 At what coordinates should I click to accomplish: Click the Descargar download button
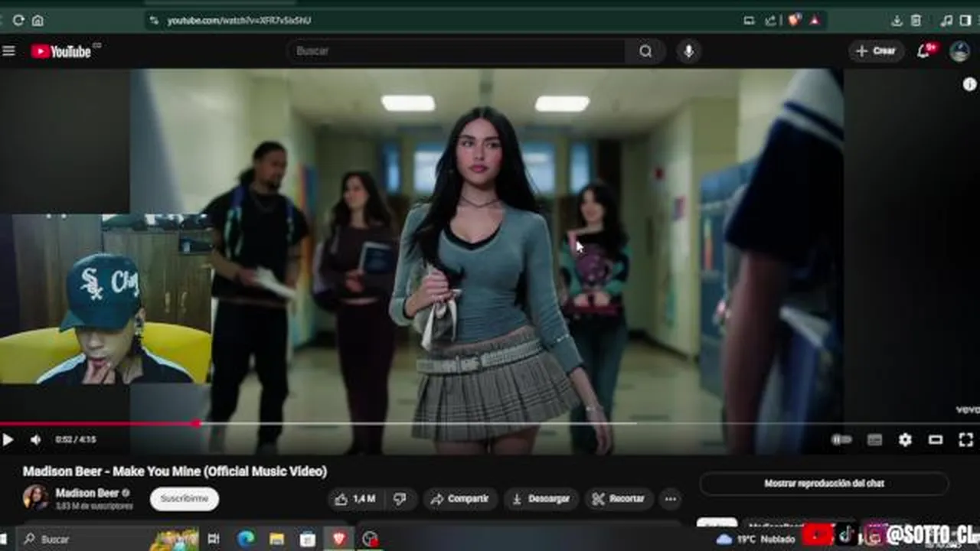tap(541, 499)
